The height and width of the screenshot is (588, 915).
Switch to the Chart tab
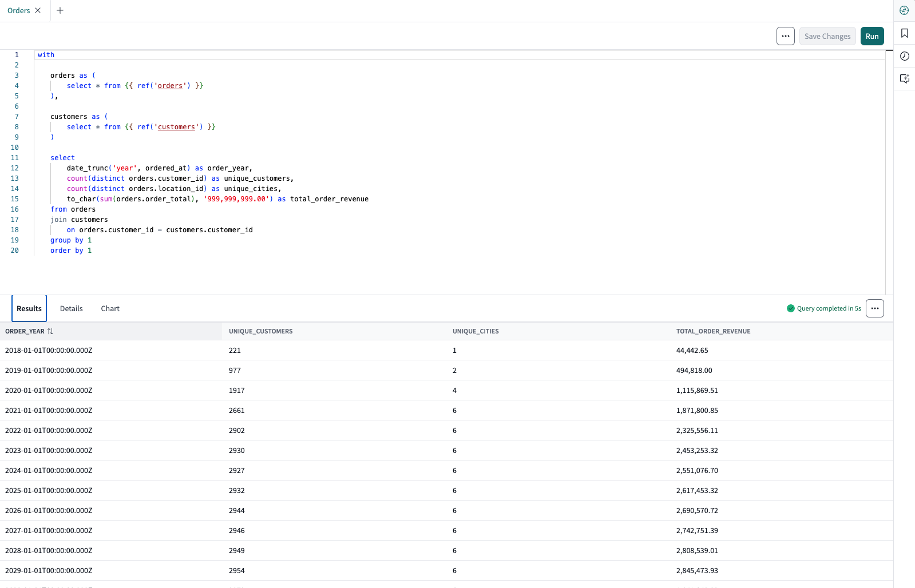click(x=110, y=308)
